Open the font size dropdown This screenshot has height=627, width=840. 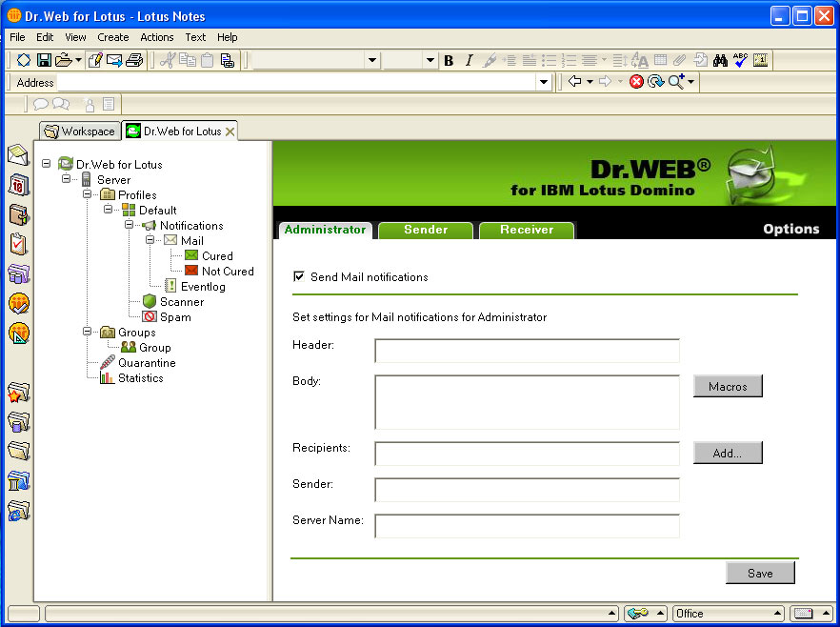pos(430,60)
